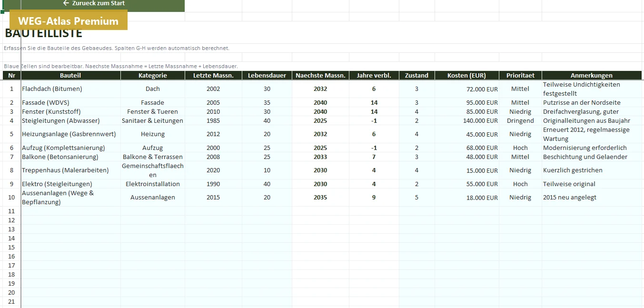Select the Prioritaet column header
Screen dimensions: 644x308
click(520, 75)
